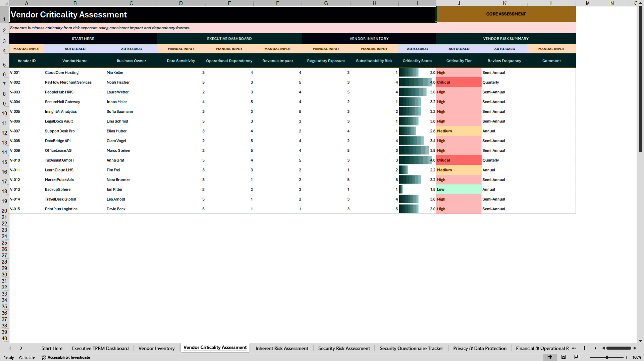Image resolution: width=644 pixels, height=361 pixels.
Task: Open Security Questionnaire Tracker tab
Action: pos(411,348)
